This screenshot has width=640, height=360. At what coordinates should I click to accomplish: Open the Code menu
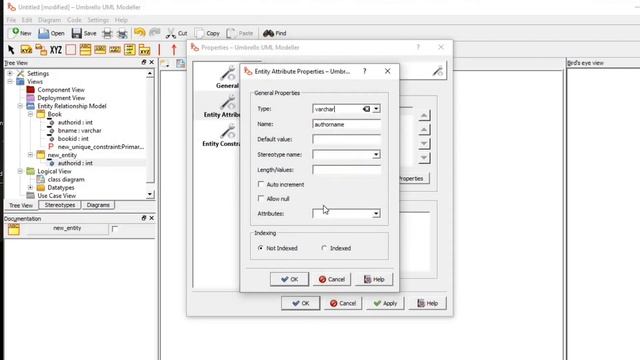[74, 20]
